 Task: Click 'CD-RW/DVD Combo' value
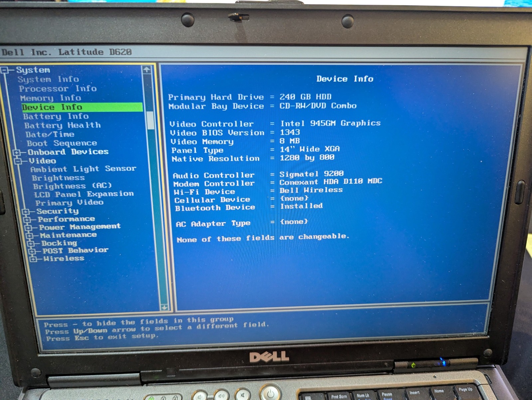[318, 106]
